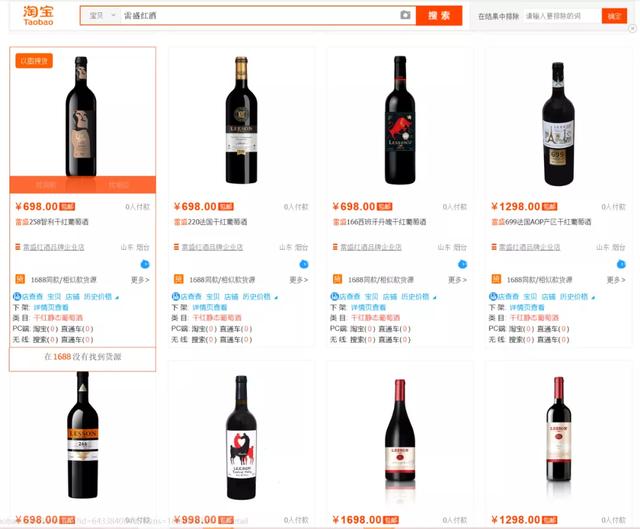Screen dimensions: 640x529
Task: Open the 宝贝 search-type dropdown
Action: pyautogui.click(x=102, y=16)
